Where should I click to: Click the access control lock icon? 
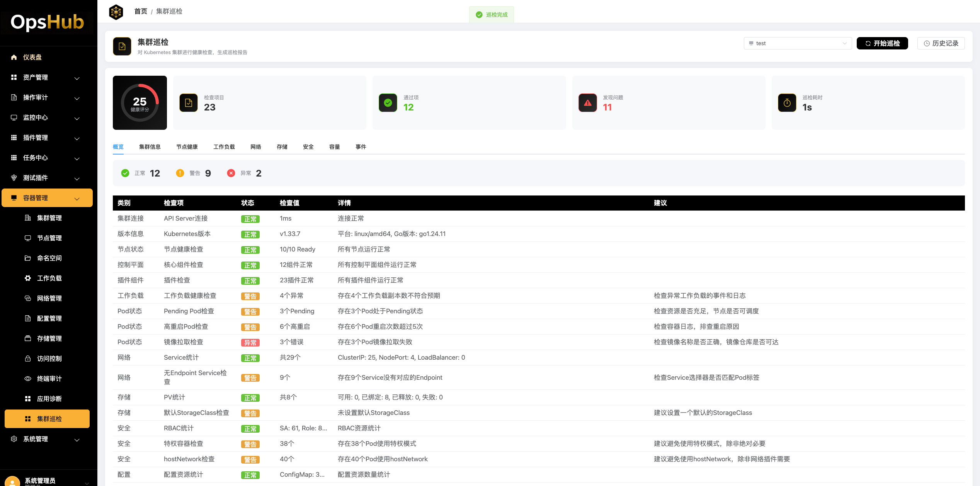pyautogui.click(x=28, y=359)
